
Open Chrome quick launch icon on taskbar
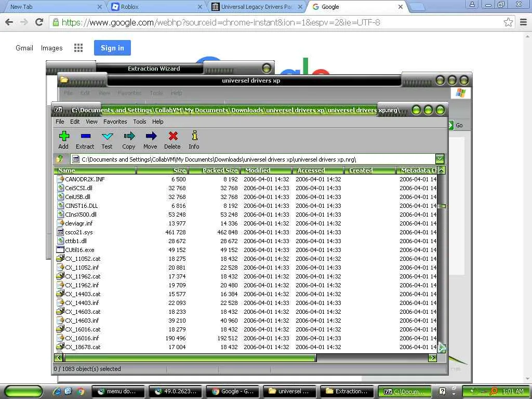pyautogui.click(x=81, y=391)
